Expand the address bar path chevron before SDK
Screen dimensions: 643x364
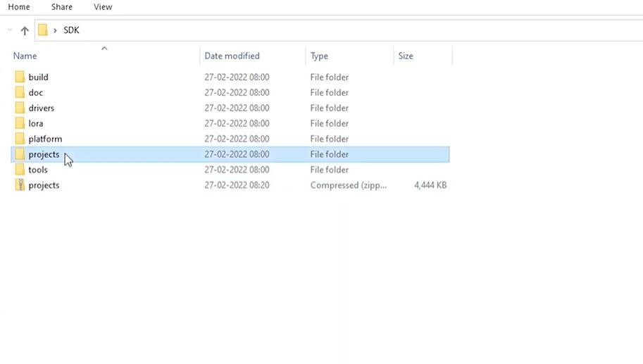point(55,30)
